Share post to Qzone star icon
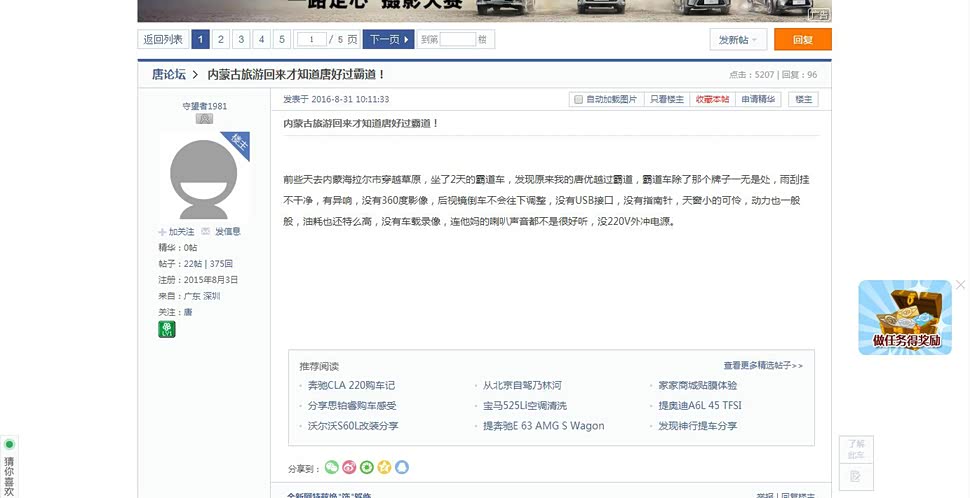This screenshot has height=498, width=970. (x=384, y=467)
